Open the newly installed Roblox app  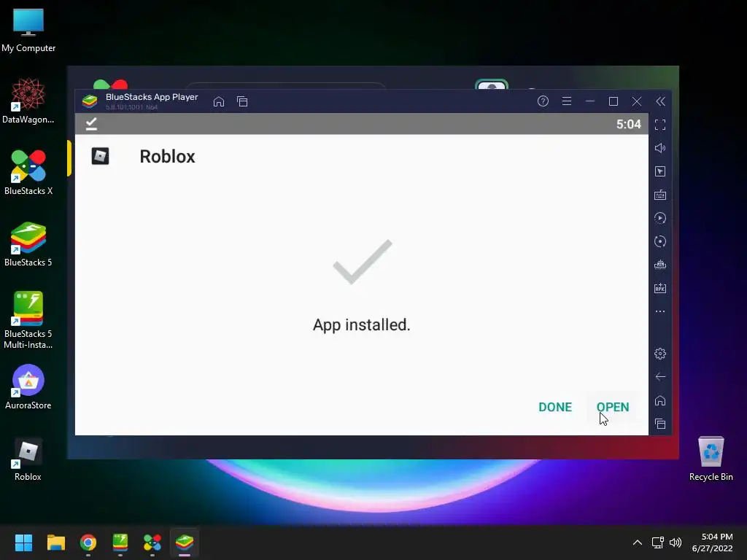(613, 407)
